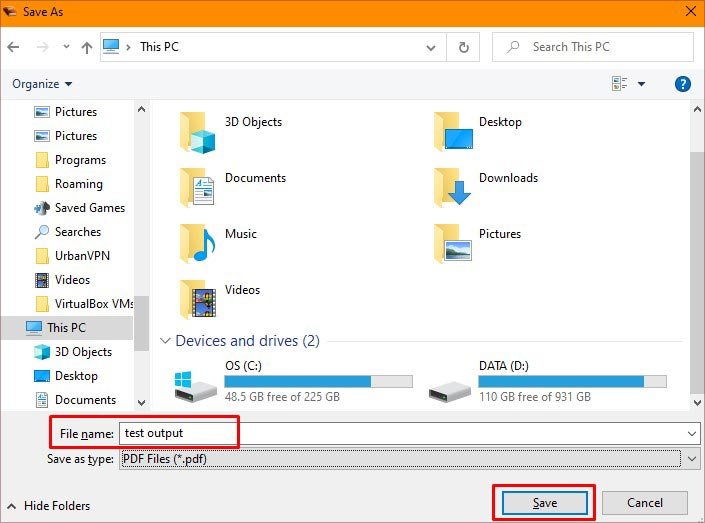
Task: Click the This PC computer icon in address bar
Action: [x=111, y=46]
